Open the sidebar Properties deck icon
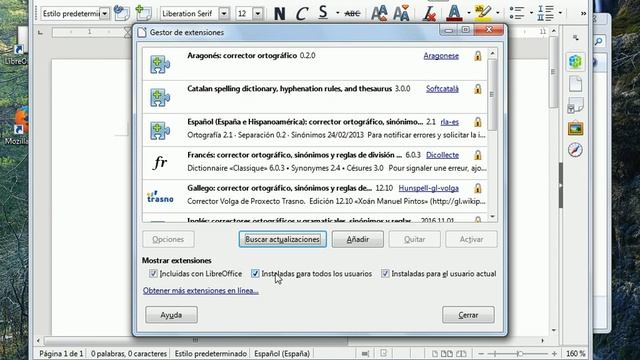The height and width of the screenshot is (360, 640). coord(576,62)
